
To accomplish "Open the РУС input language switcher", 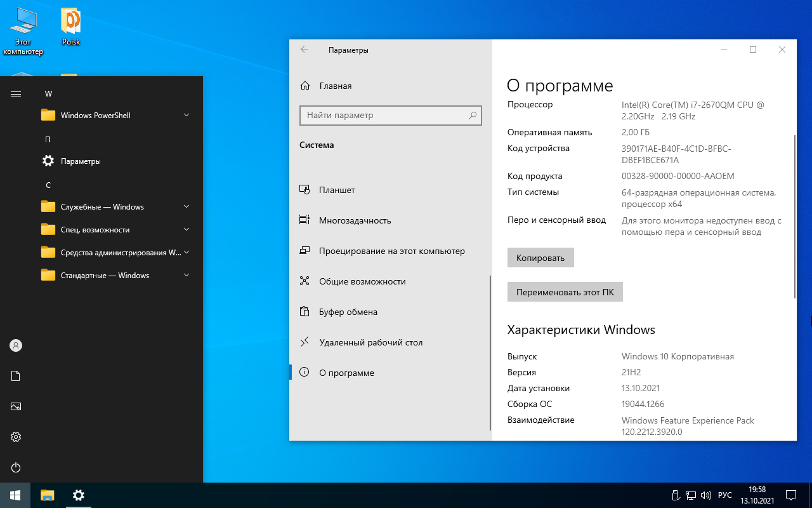I will (x=725, y=495).
